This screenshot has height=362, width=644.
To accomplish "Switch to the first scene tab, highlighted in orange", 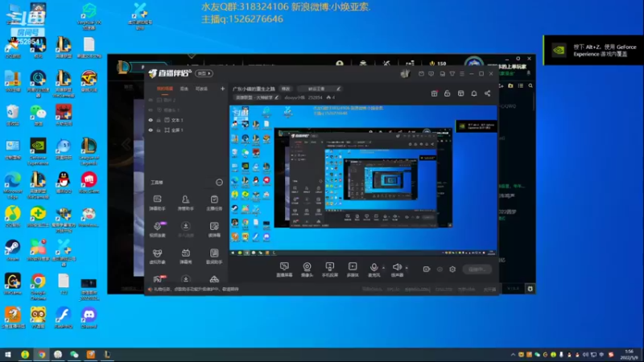I will click(x=165, y=88).
